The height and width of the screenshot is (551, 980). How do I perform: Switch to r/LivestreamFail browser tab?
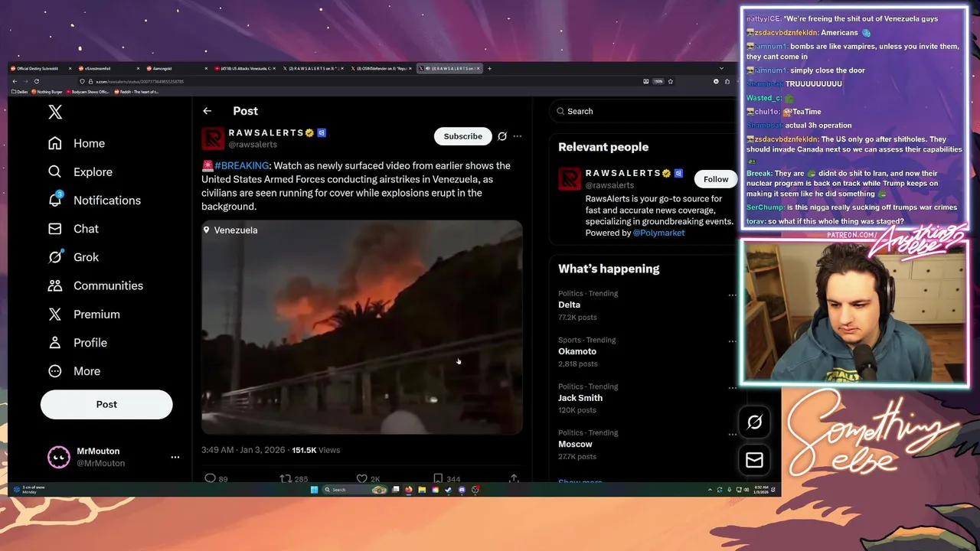point(109,68)
